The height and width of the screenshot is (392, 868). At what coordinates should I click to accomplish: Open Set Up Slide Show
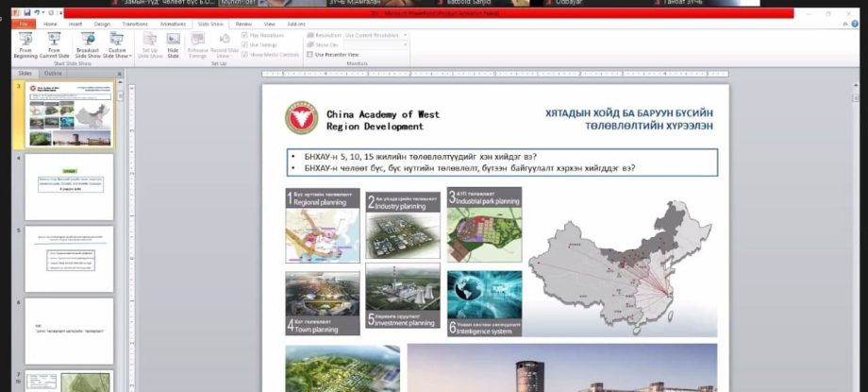point(150,44)
